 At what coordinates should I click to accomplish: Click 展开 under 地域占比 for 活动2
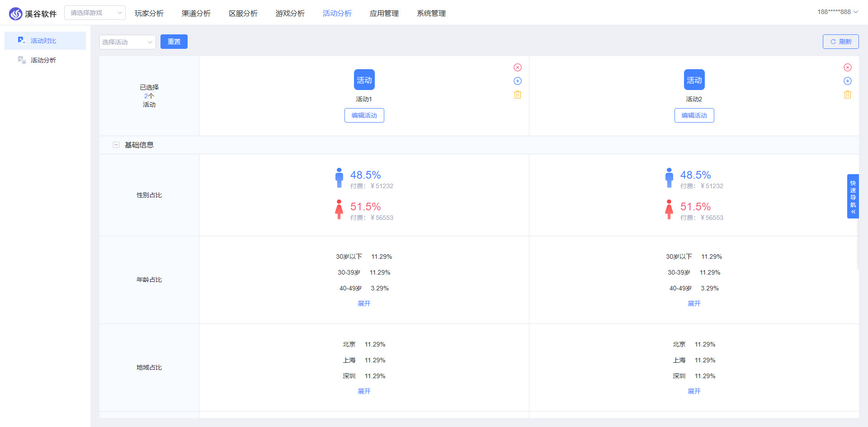coord(694,391)
